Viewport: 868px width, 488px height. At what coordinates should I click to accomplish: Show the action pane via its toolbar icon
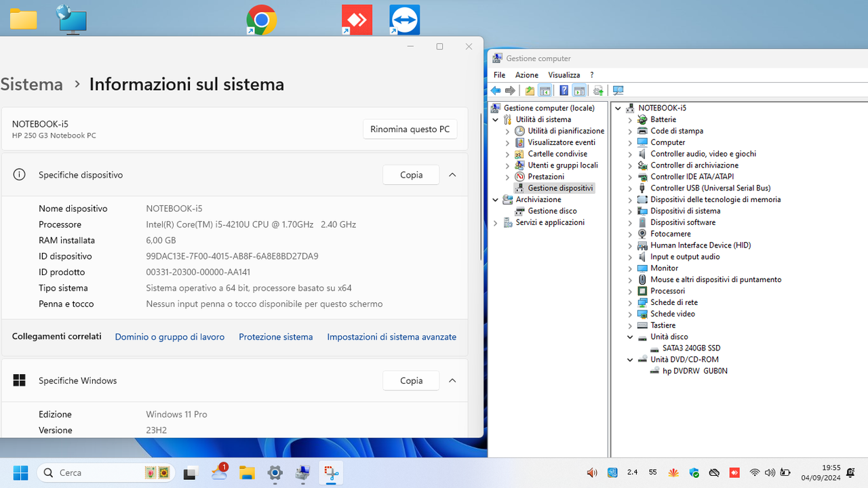click(579, 90)
